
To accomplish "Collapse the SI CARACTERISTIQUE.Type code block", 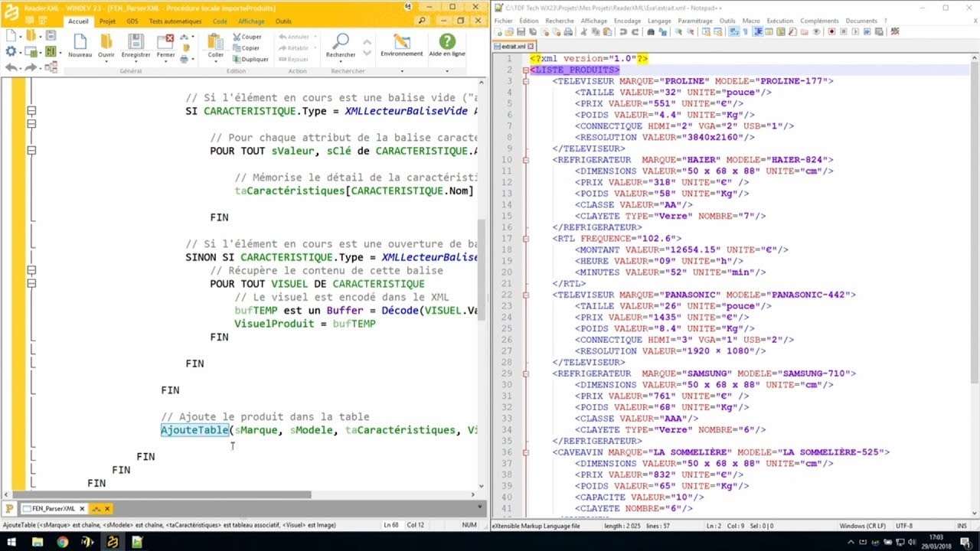I will click(x=31, y=111).
